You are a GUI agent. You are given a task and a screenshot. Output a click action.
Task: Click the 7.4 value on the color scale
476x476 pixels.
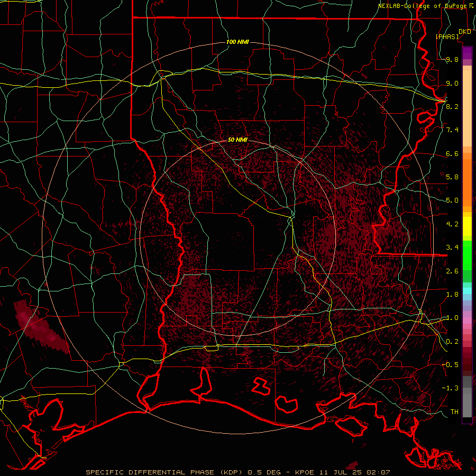point(452,130)
